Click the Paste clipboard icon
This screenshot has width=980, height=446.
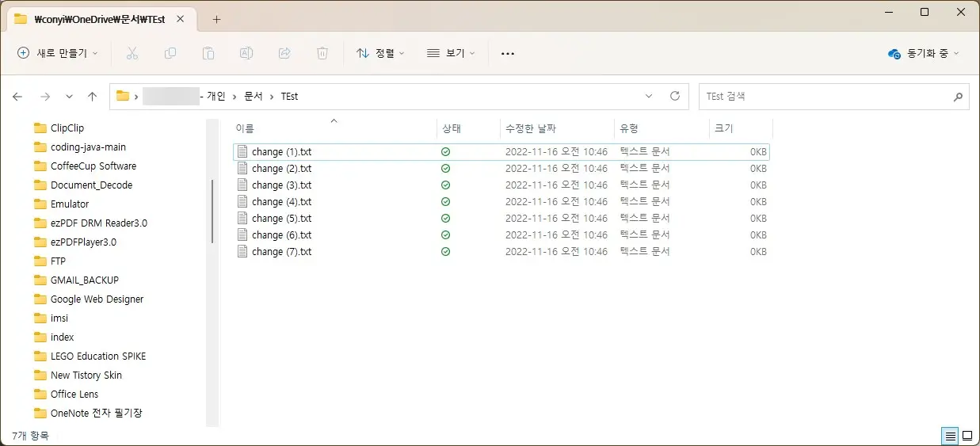(208, 53)
